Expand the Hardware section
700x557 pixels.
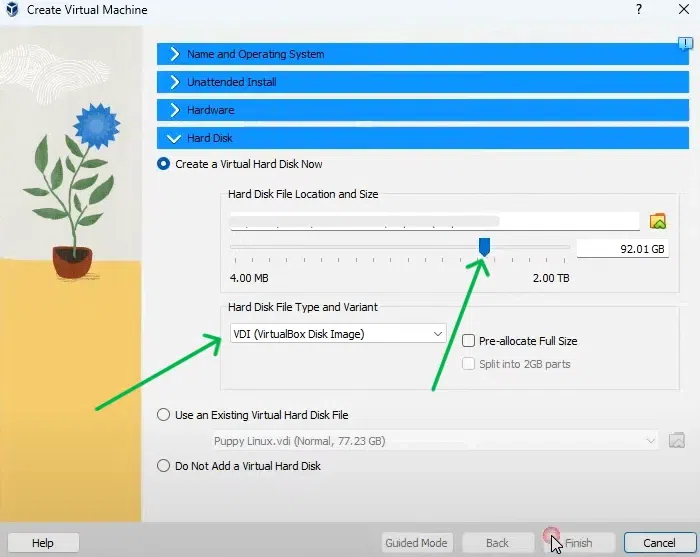(210, 110)
